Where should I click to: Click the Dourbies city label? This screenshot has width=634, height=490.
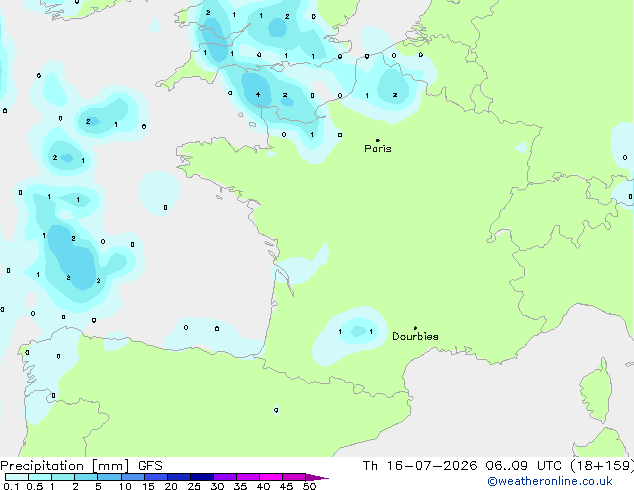[x=415, y=336]
